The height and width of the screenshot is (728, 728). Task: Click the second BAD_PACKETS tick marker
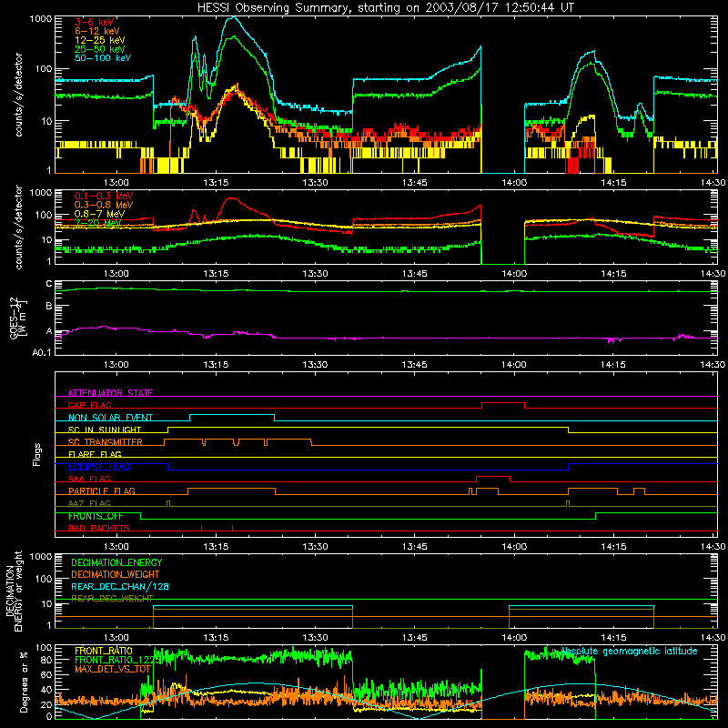click(232, 528)
